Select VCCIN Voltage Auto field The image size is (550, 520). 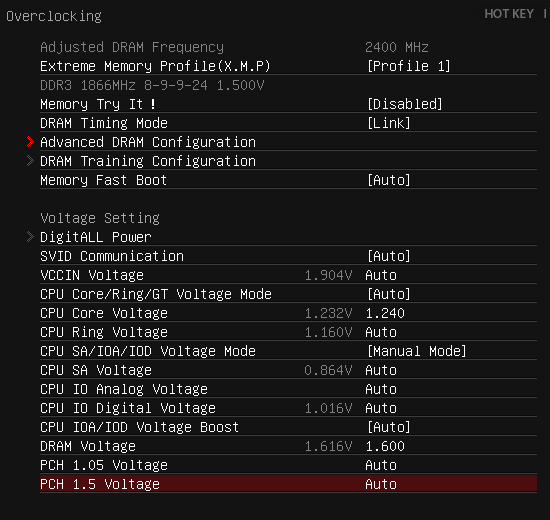coord(381,275)
